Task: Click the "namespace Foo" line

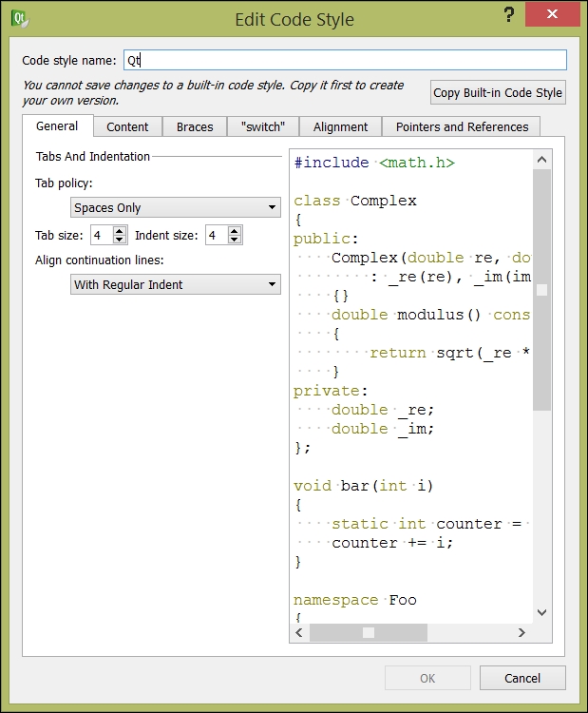Action: point(355,600)
